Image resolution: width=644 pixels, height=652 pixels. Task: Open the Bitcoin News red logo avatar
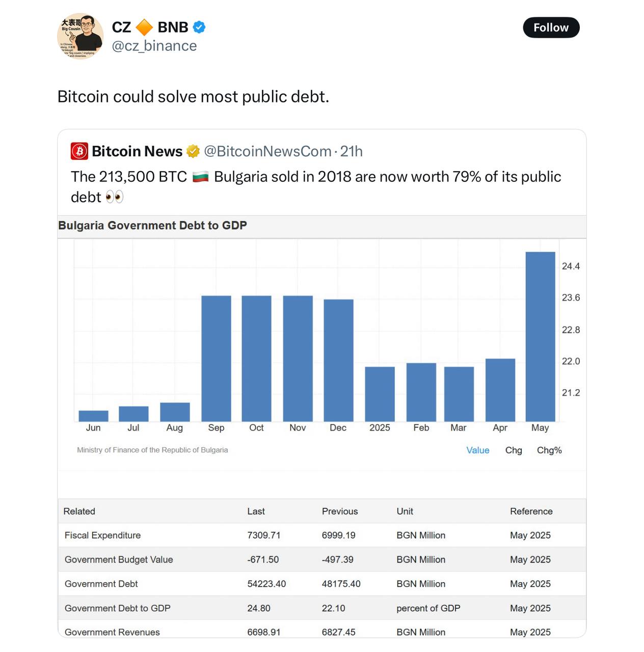(79, 151)
